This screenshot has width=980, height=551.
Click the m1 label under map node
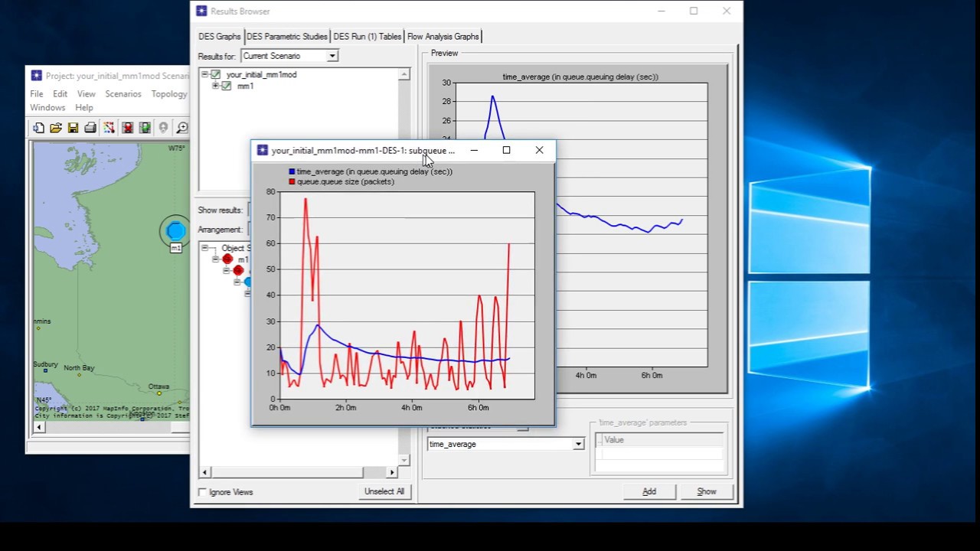tap(175, 248)
